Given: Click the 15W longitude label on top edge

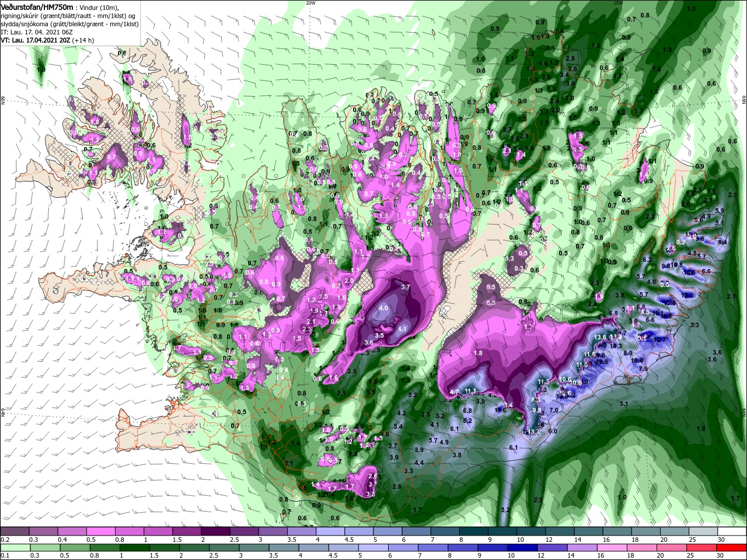Looking at the screenshot, I should click(x=618, y=3).
